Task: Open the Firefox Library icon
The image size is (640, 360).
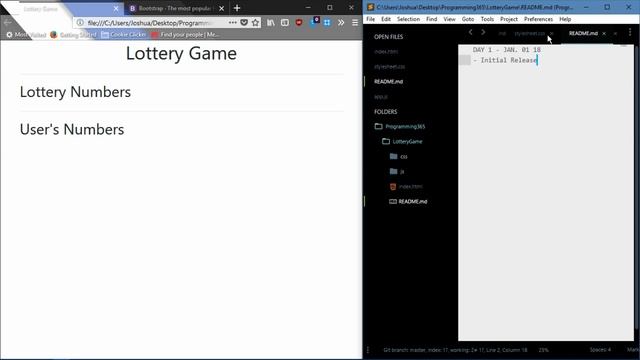Action: tap(271, 23)
